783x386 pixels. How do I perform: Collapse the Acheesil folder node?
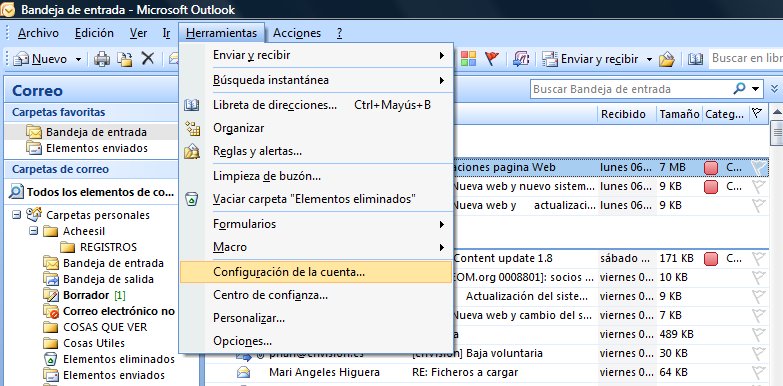pos(34,231)
